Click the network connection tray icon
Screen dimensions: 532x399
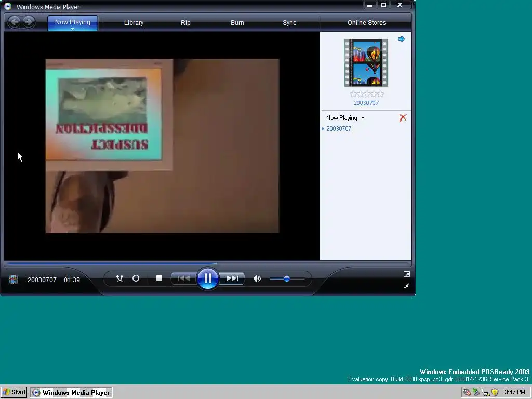coord(486,392)
